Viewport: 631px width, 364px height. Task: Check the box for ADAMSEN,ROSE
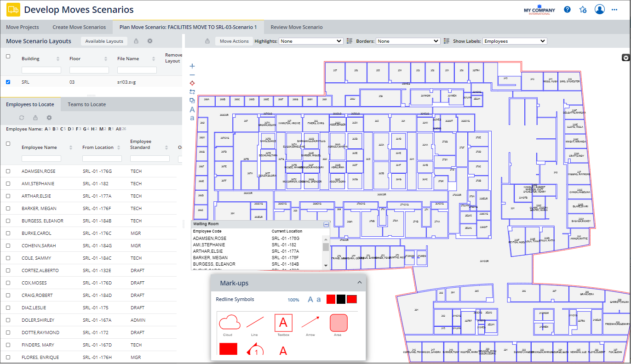point(8,171)
